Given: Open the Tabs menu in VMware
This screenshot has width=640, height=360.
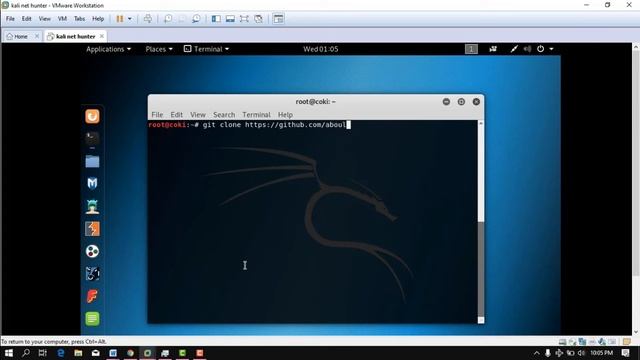Looking at the screenshot, I should [79, 19].
